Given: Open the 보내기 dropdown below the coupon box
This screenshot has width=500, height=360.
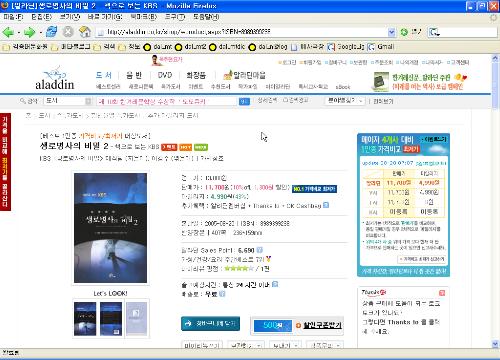Looking at the screenshot, I should click(285, 345).
